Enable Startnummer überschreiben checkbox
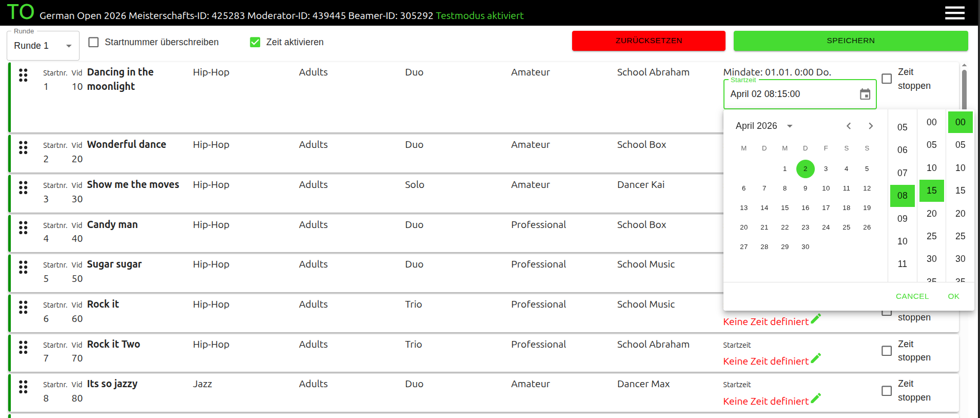Image resolution: width=980 pixels, height=418 pixels. tap(93, 42)
